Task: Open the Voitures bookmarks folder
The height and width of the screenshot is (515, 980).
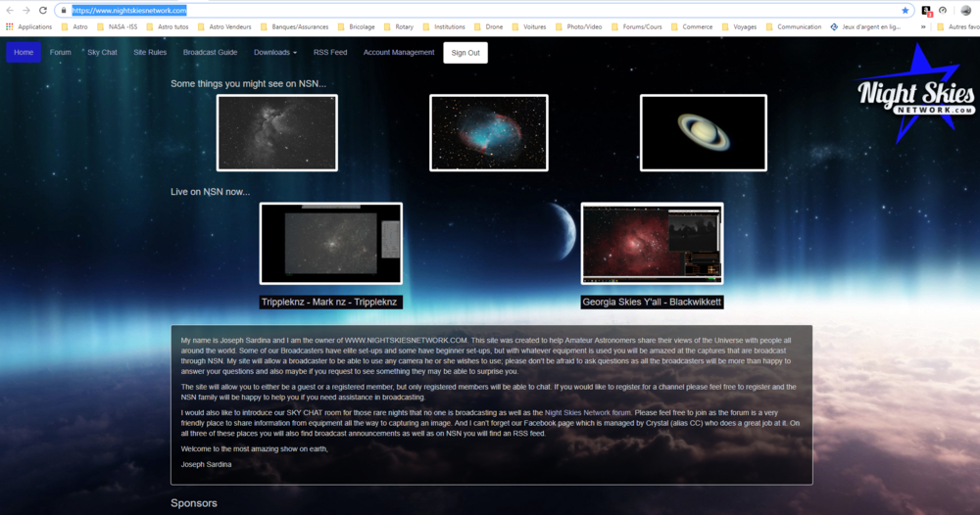Action: click(x=529, y=26)
